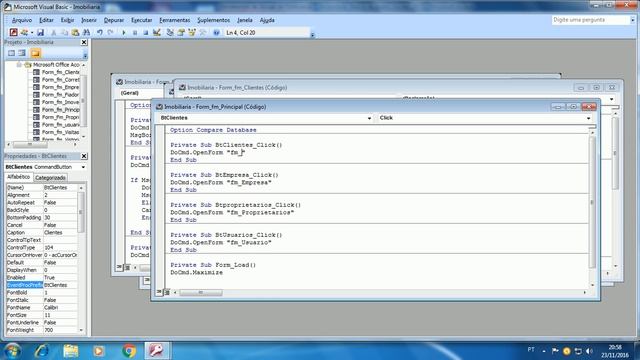The width and height of the screenshot is (640, 360).
Task: Click the Run Sub play icon
Action: (x=124, y=32)
